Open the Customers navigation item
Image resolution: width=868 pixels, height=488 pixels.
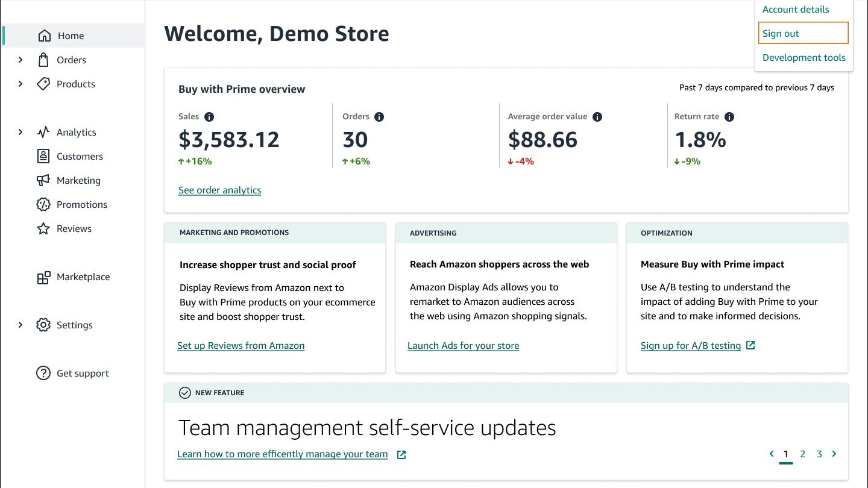pyautogui.click(x=80, y=156)
